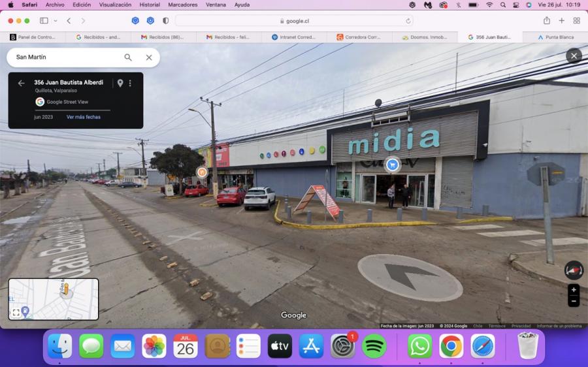Click the shopping cart marker on midia store
588x367 pixels.
[x=392, y=164]
